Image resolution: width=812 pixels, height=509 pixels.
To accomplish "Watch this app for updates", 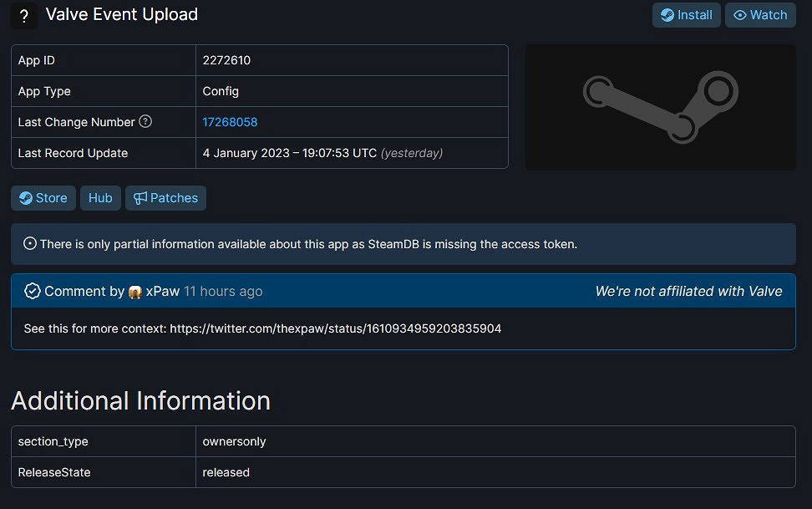I will click(760, 14).
